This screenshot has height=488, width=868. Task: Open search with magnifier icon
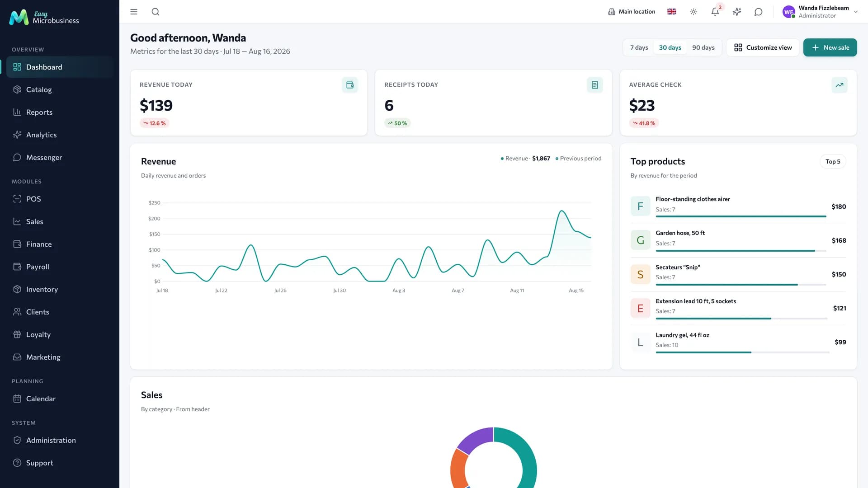click(x=156, y=12)
